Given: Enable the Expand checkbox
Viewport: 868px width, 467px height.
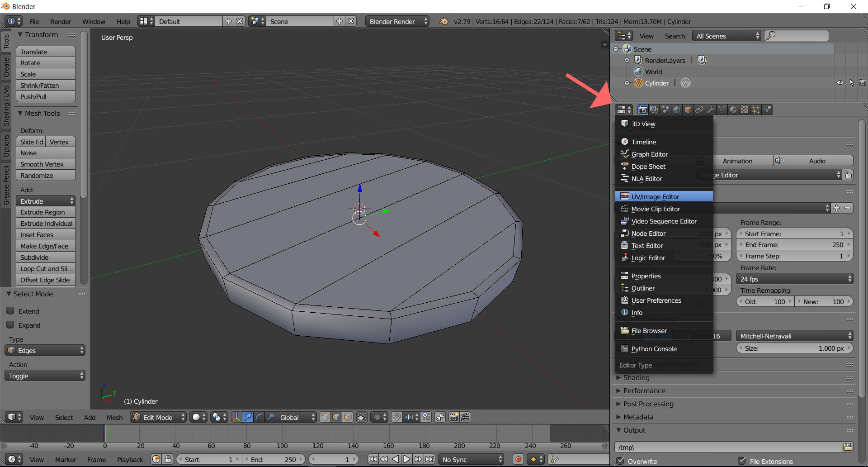Looking at the screenshot, I should pos(10,325).
